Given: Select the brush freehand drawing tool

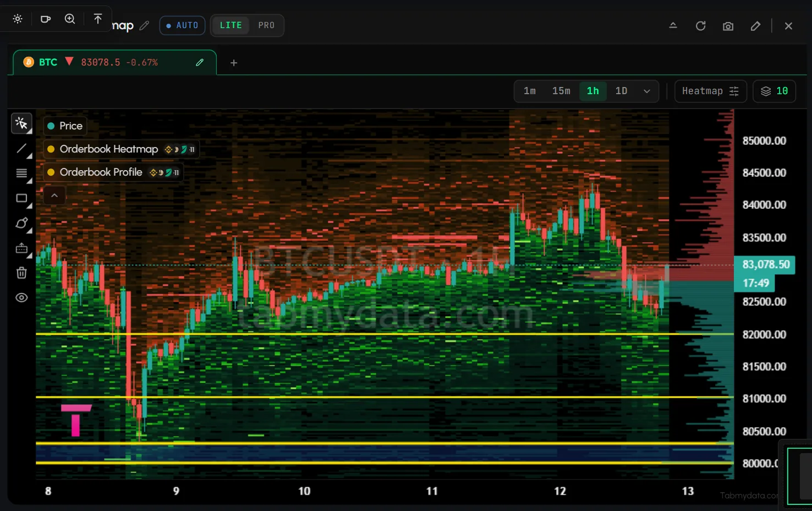Looking at the screenshot, I should tap(21, 223).
